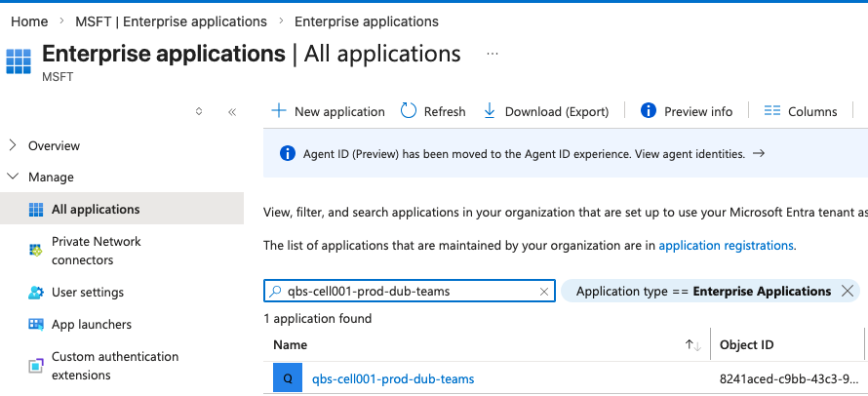
Task: Refresh the application list
Action: 433,111
